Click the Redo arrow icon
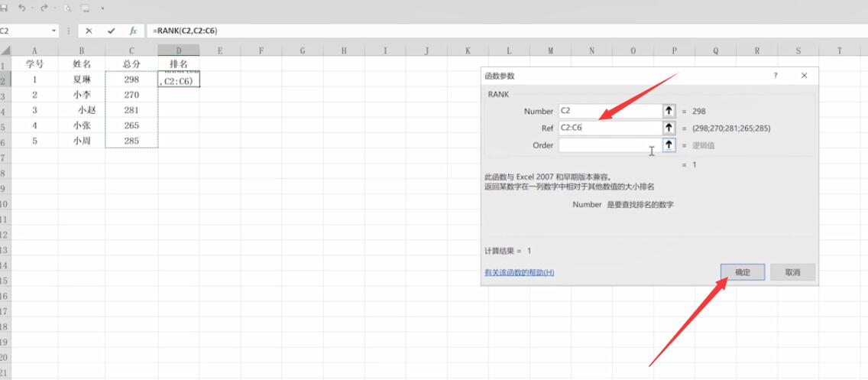The width and height of the screenshot is (868, 380). (44, 8)
